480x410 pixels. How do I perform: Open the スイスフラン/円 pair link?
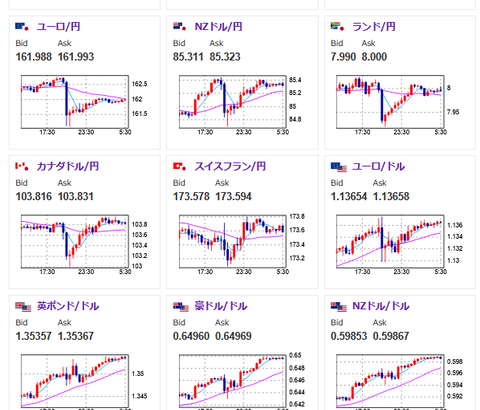click(x=230, y=166)
